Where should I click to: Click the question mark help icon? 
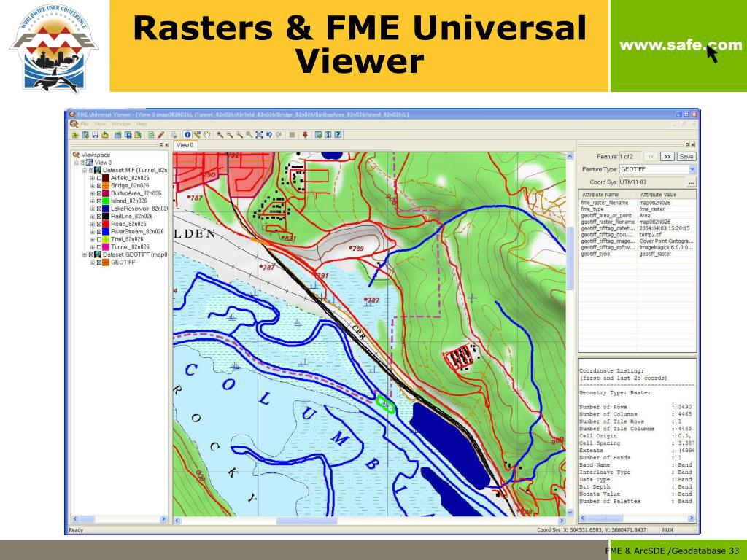point(338,135)
